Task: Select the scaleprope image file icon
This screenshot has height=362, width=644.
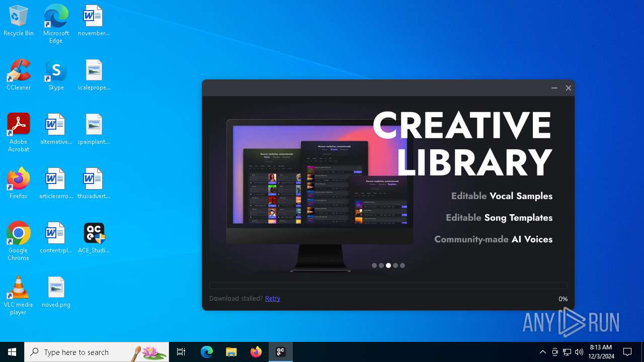Action: coord(94,75)
